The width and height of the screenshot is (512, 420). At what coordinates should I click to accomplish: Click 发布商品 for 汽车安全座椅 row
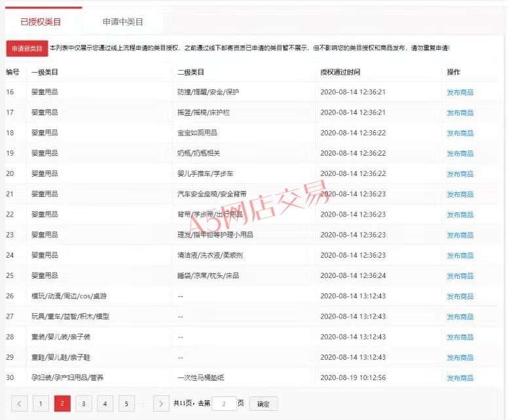[460, 194]
